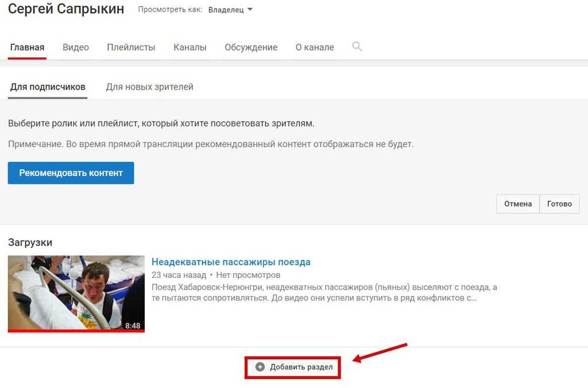Select the Для подписчиков sub-tab

pyautogui.click(x=48, y=87)
